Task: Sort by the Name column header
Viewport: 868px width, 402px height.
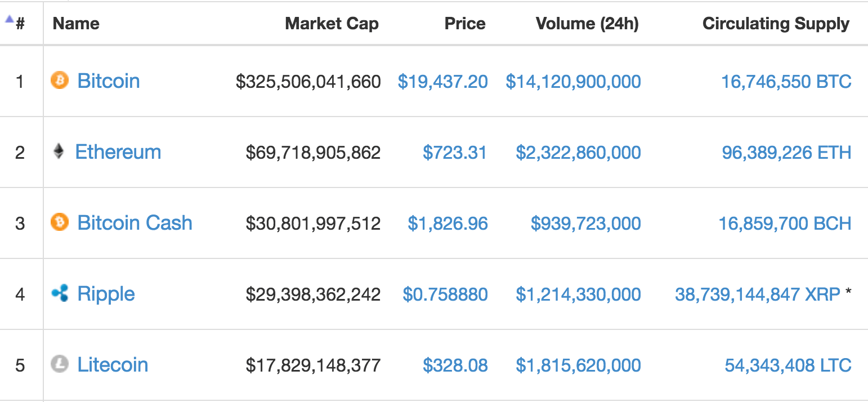Action: pyautogui.click(x=76, y=24)
